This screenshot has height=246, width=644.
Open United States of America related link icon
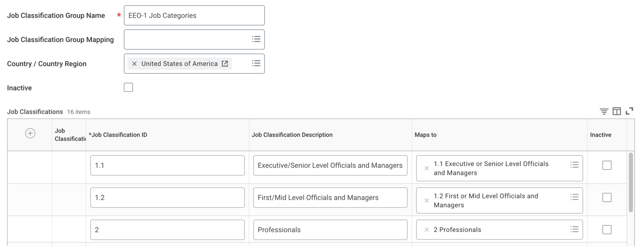pyautogui.click(x=225, y=64)
